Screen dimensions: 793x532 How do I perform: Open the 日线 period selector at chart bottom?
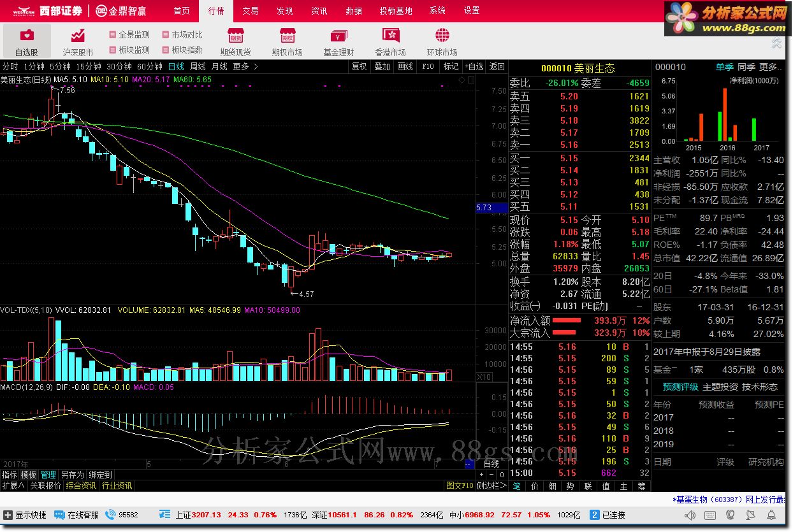pyautogui.click(x=491, y=464)
